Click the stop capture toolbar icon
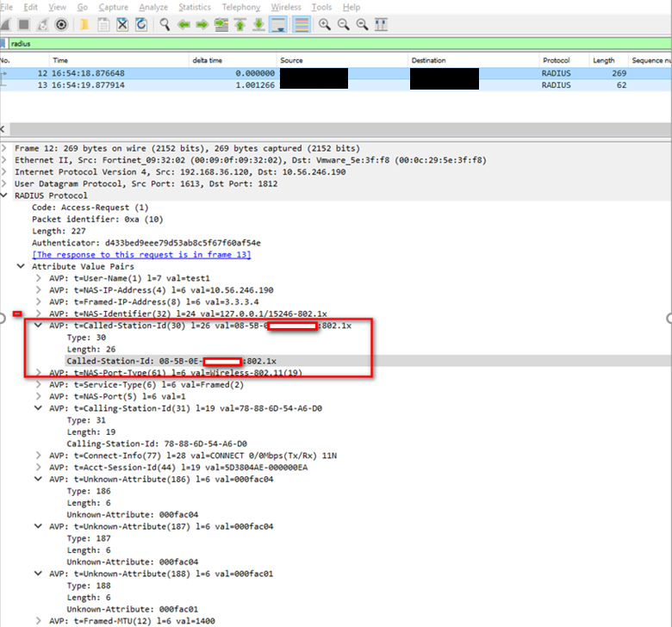Image resolution: width=672 pixels, height=627 pixels. [x=24, y=24]
